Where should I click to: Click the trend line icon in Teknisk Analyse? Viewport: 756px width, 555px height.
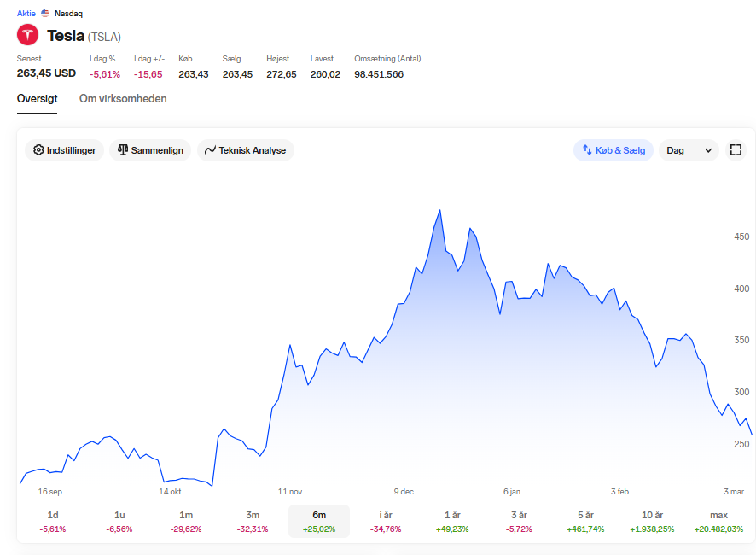pyautogui.click(x=210, y=150)
